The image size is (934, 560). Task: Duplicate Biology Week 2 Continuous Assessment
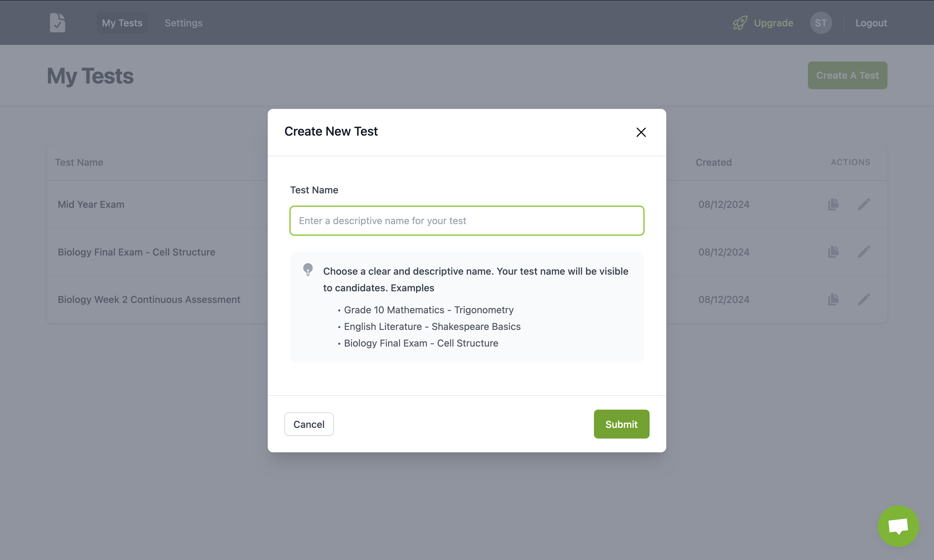tap(833, 299)
